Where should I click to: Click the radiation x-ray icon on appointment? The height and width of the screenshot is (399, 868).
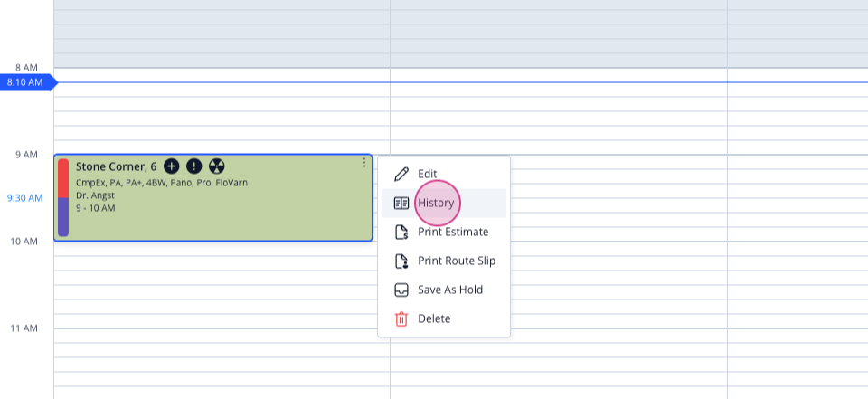(216, 166)
